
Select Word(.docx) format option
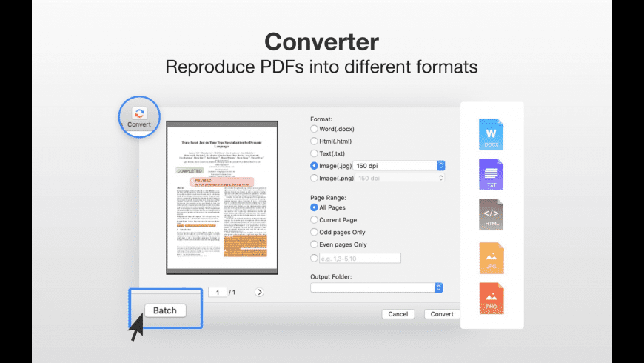point(314,129)
